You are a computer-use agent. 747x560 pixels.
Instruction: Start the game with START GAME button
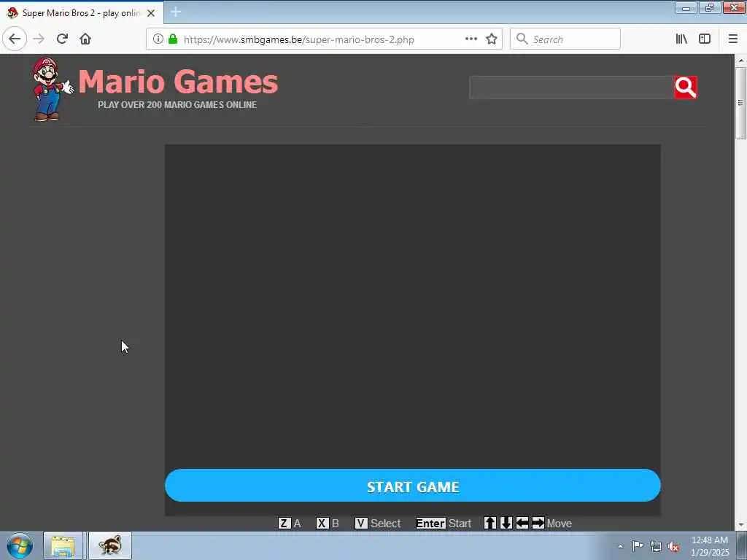coord(413,486)
